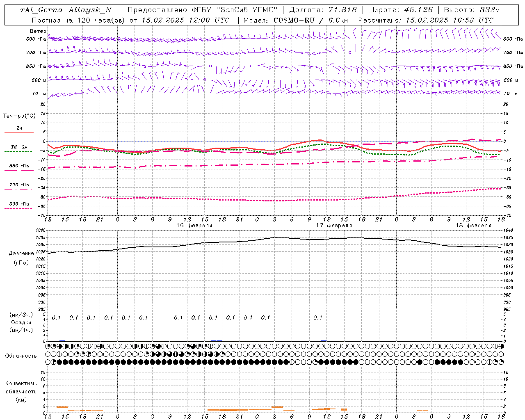Click the forecast start time 15.02.2025 12:00 UTC
525x420 pixels.
tap(185, 20)
